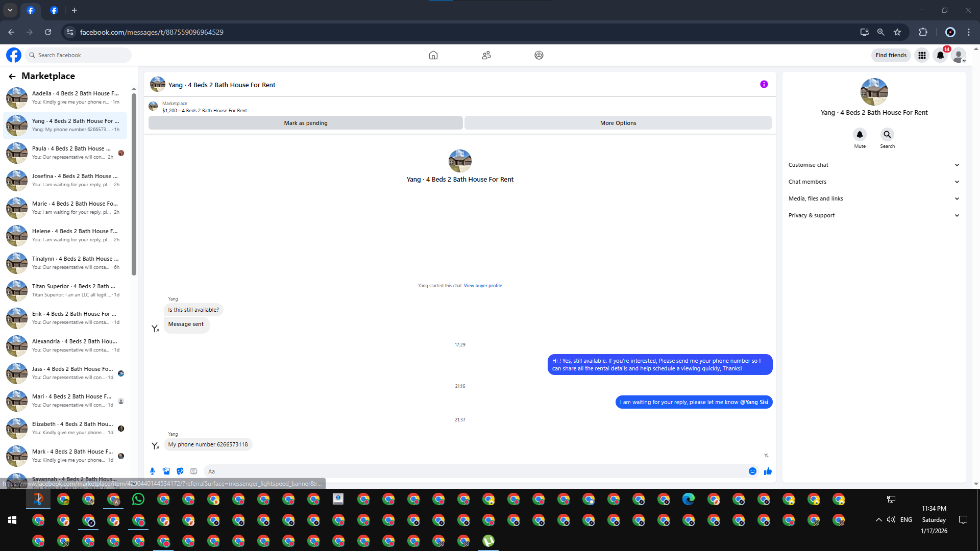Open the GIF picker icon
Viewport: 980px width, 551px height.
click(x=193, y=471)
